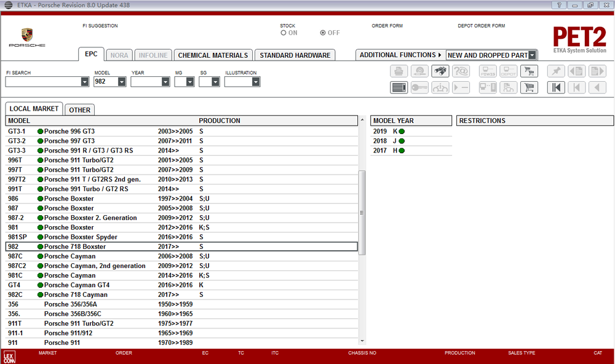Click the printer icon in the toolbar
The height and width of the screenshot is (364, 615).
point(399,71)
